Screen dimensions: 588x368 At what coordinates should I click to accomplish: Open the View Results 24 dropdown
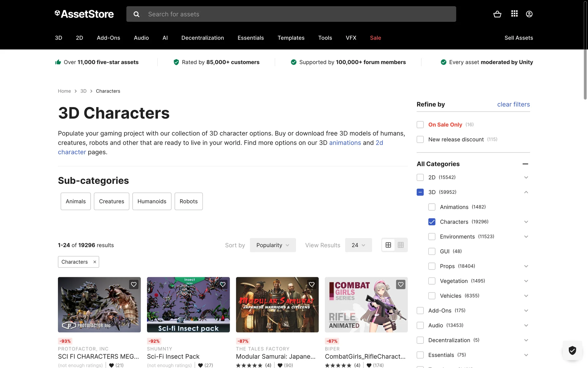pyautogui.click(x=358, y=245)
